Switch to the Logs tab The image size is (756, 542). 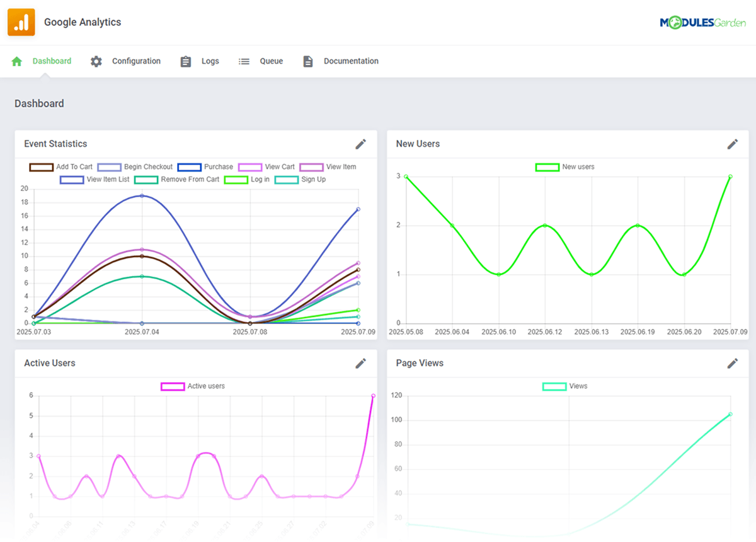click(210, 61)
